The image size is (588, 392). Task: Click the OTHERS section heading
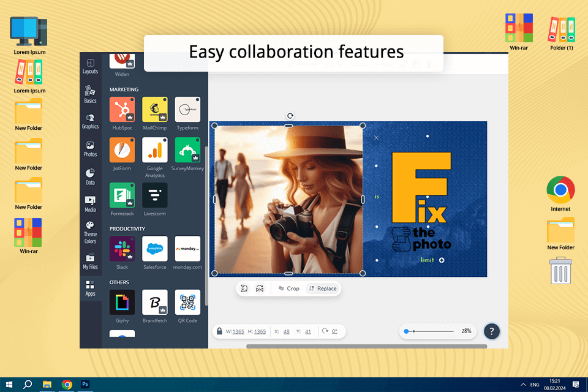[x=119, y=282]
